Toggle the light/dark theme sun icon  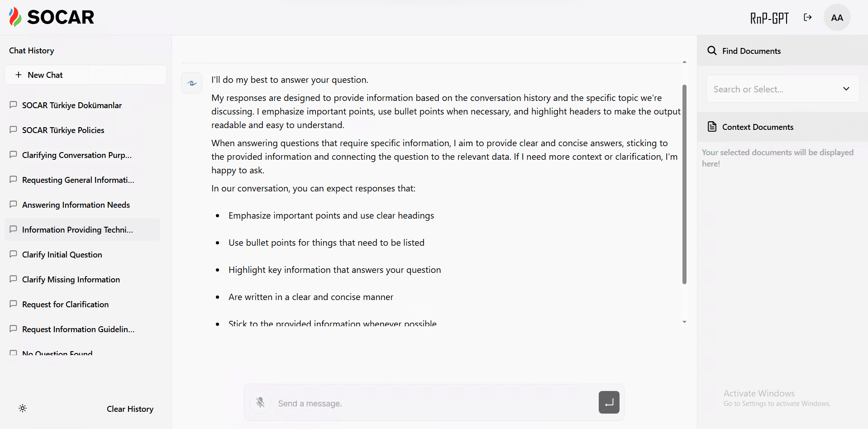coord(22,408)
